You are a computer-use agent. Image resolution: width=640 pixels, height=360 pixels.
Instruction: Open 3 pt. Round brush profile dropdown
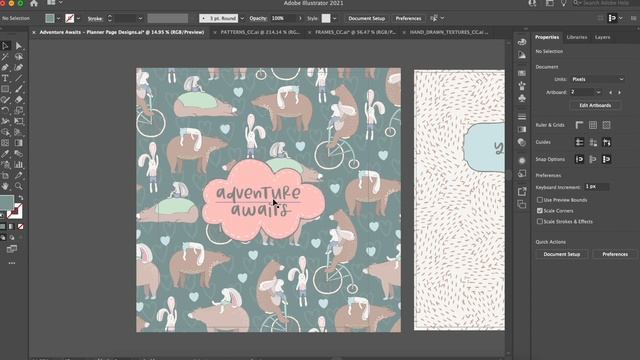(242, 18)
